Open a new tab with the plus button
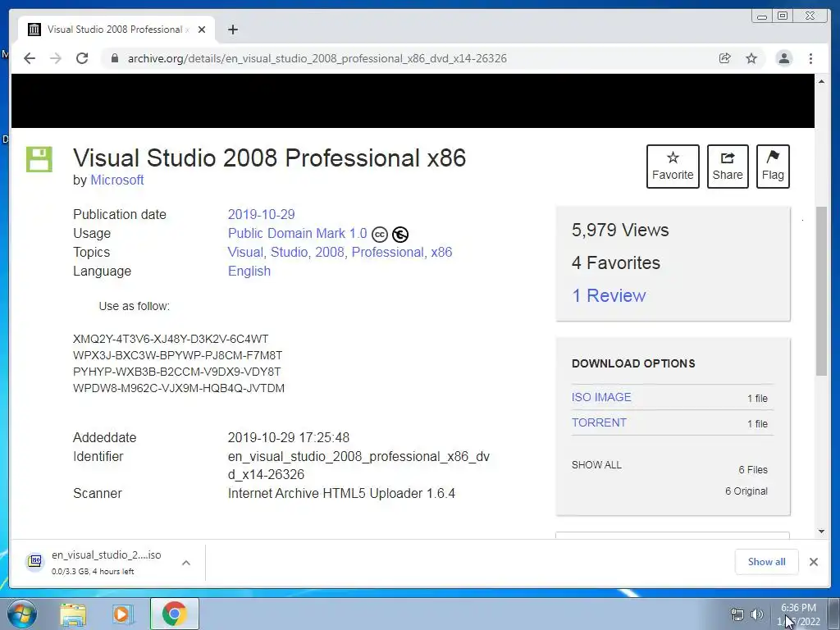The height and width of the screenshot is (630, 840). (232, 30)
